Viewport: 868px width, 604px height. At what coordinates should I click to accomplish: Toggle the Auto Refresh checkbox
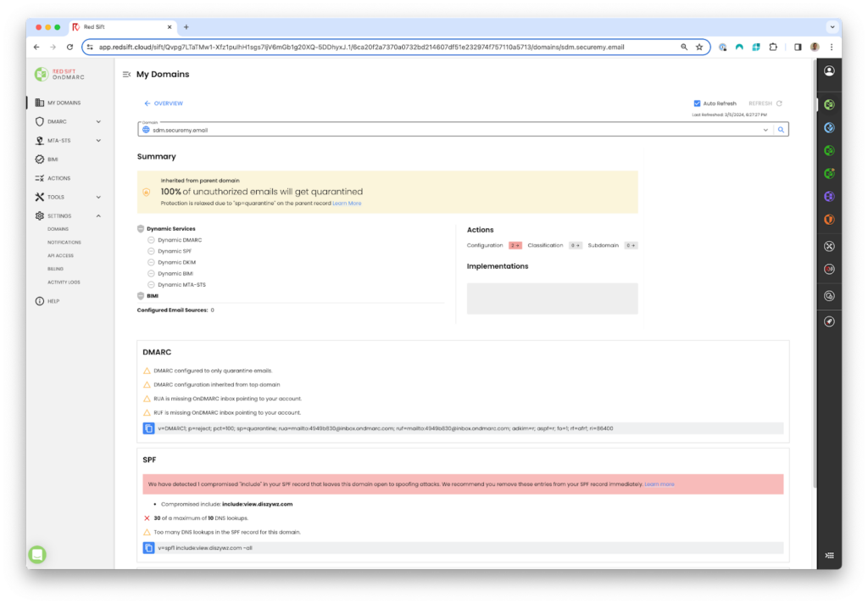coord(698,103)
